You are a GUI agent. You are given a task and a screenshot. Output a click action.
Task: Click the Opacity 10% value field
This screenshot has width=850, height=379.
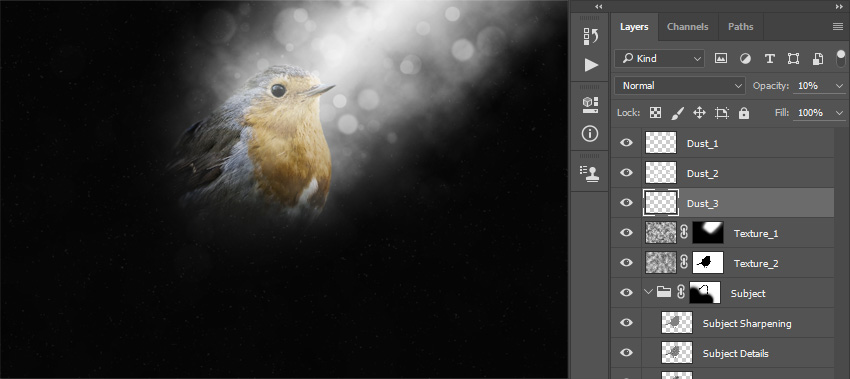point(812,86)
